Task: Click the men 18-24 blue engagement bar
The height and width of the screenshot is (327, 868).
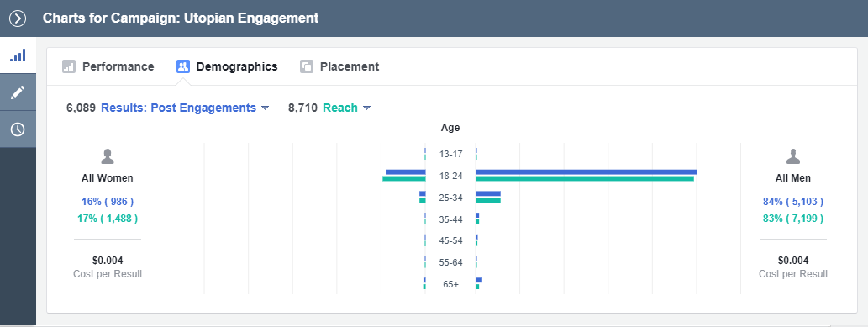Action: tap(587, 172)
